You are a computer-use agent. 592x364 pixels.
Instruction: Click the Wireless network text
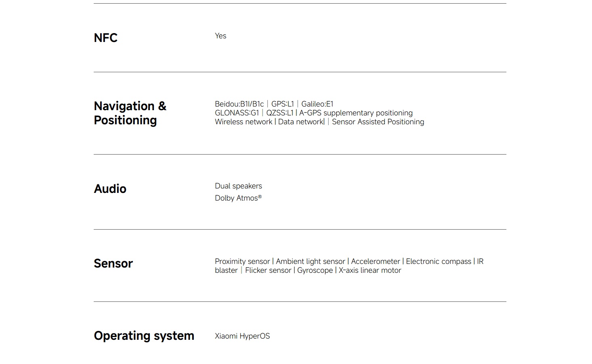(244, 121)
